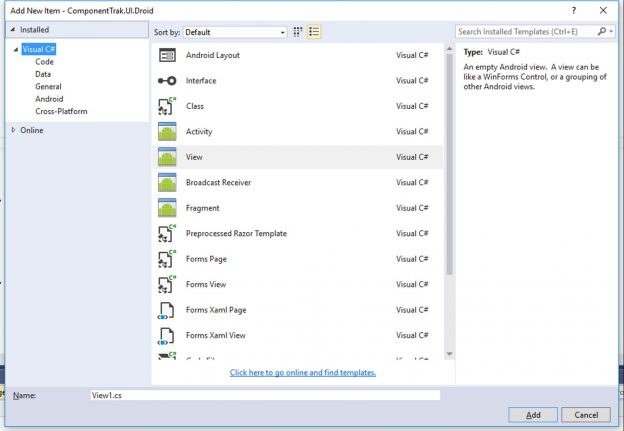The width and height of the screenshot is (624, 431).
Task: Open the help question mark button
Action: pos(573,10)
